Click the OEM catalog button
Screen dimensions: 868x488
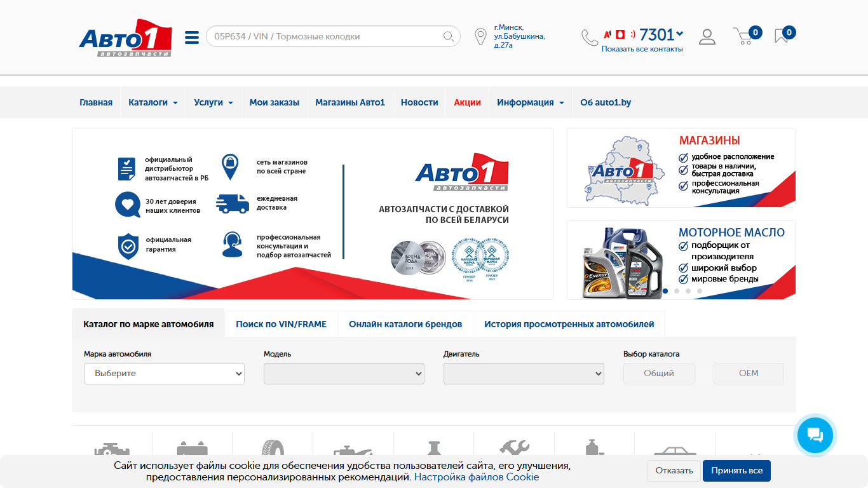click(749, 374)
